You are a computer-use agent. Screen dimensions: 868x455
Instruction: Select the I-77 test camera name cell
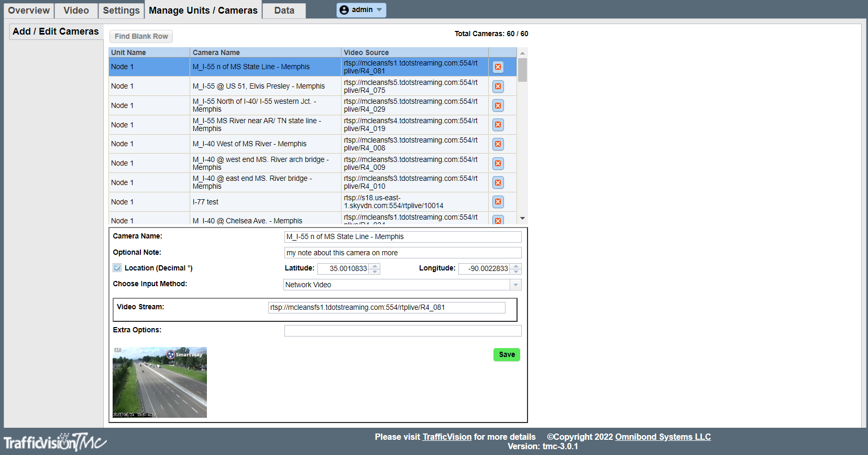[266, 202]
